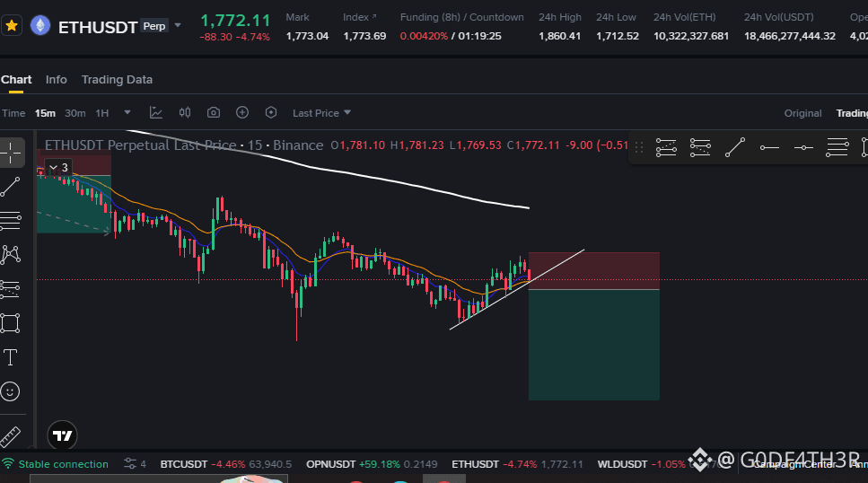
Task: Select the ruler measure tool
Action: pos(11,436)
